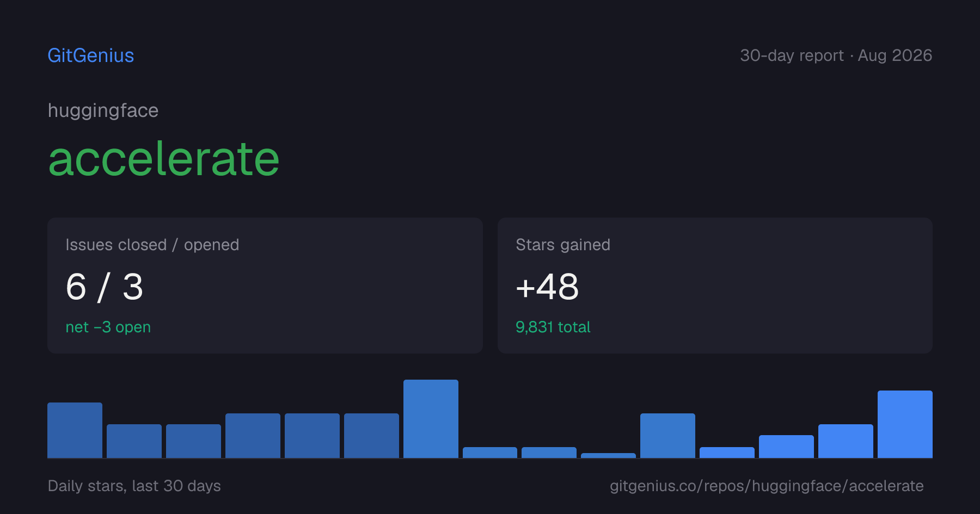Viewport: 980px width, 514px height.
Task: Click the tall bar following the shortest bar
Action: coord(667,436)
